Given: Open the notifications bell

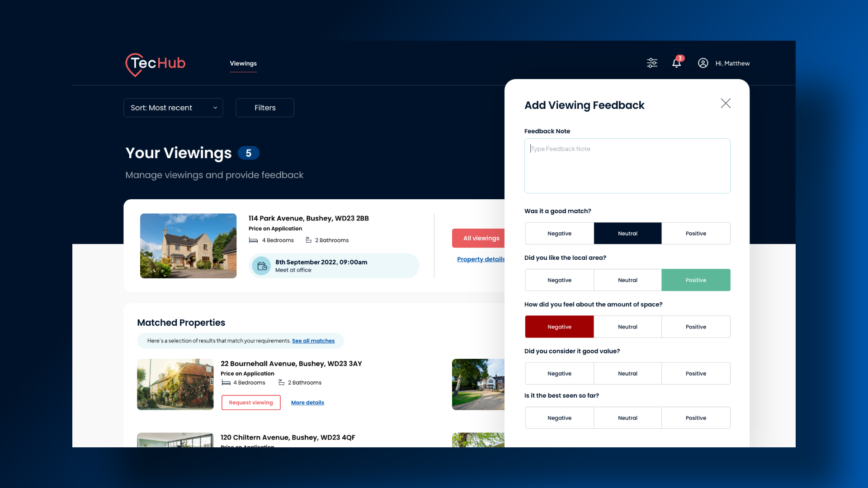Looking at the screenshot, I should (x=676, y=63).
